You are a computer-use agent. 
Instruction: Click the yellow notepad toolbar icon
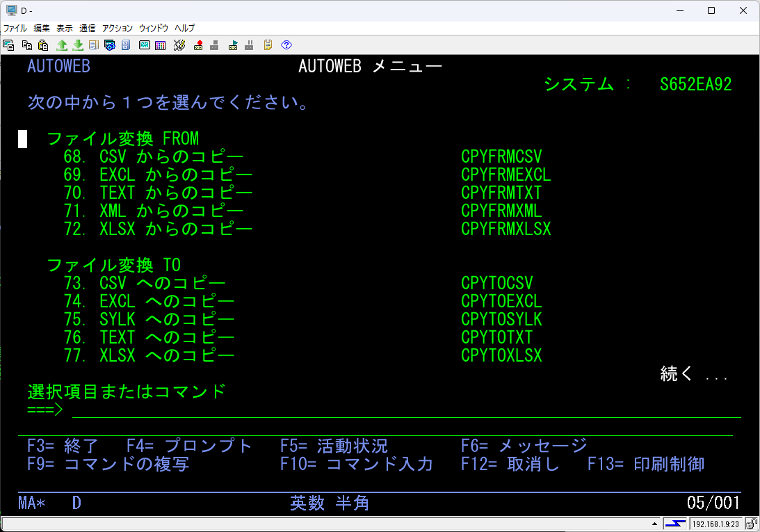coord(268,45)
